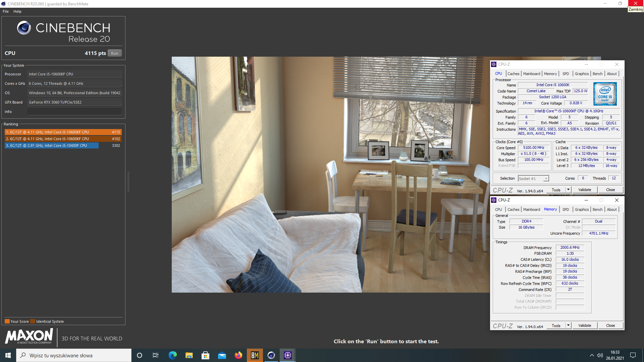644x362 pixels.
Task: Click Tools button in lower CPU-Z
Action: (556, 326)
